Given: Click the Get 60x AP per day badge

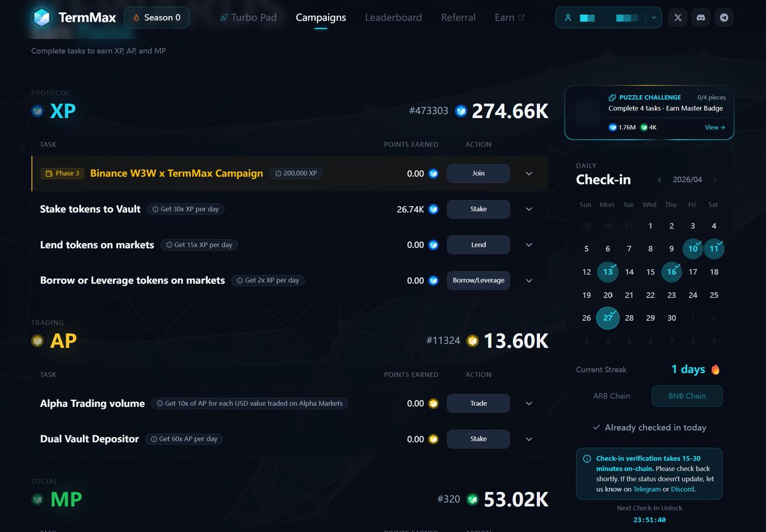Looking at the screenshot, I should coord(184,439).
